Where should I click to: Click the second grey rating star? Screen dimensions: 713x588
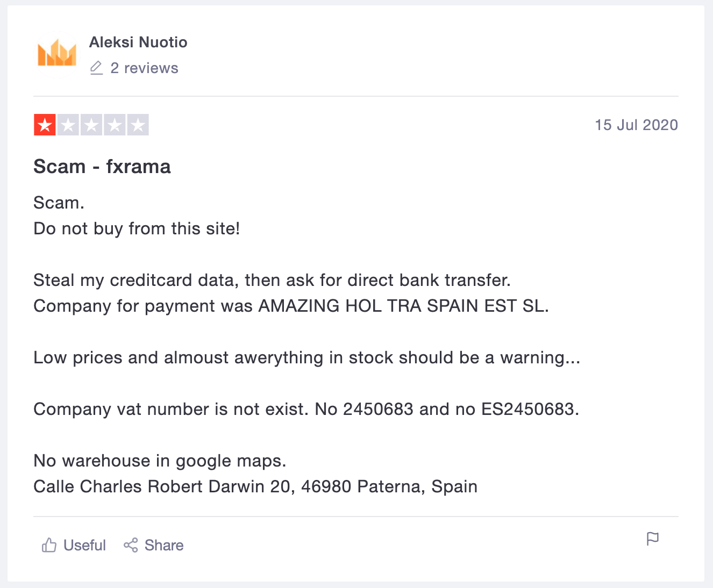(68, 125)
